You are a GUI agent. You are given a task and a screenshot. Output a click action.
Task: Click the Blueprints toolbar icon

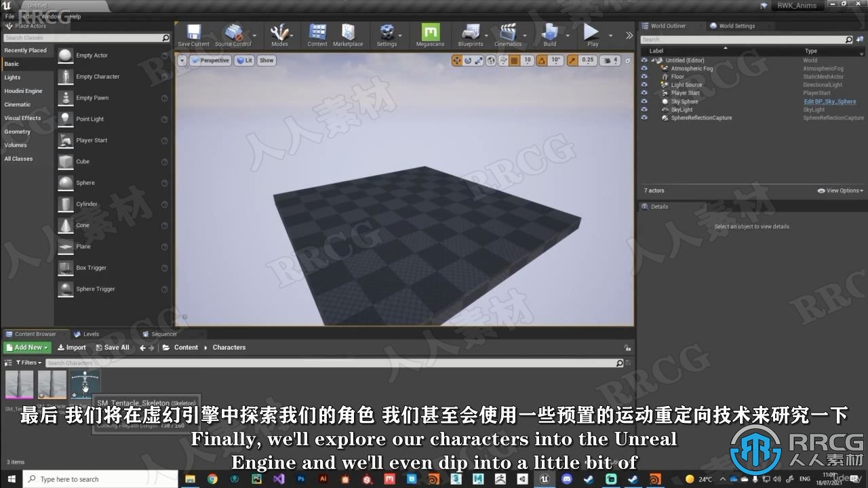pos(471,35)
